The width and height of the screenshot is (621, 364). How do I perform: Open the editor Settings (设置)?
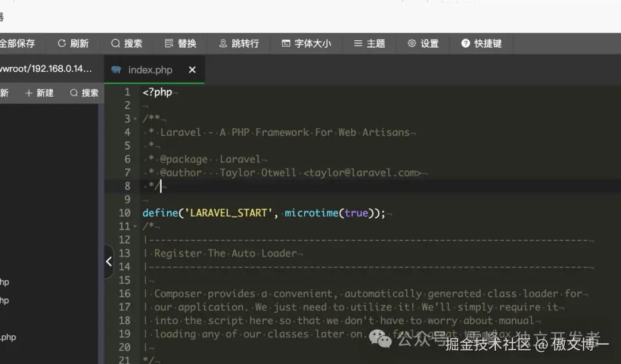[423, 44]
